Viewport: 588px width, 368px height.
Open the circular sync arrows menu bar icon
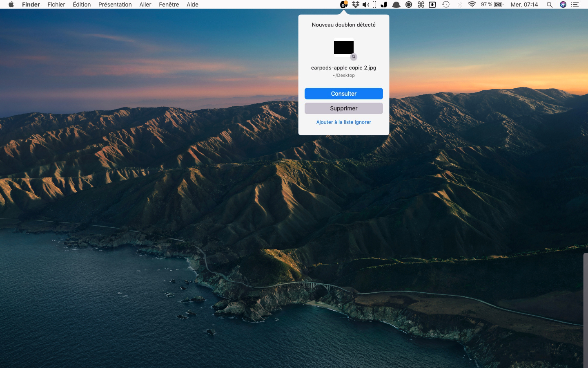click(409, 4)
